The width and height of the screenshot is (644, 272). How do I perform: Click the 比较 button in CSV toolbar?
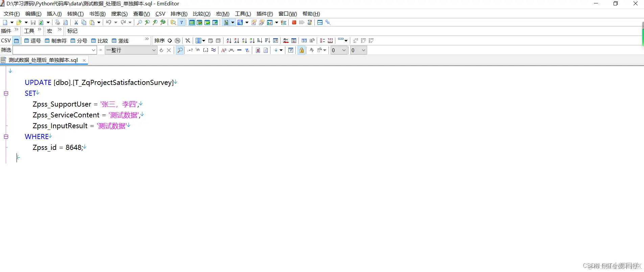point(99,41)
